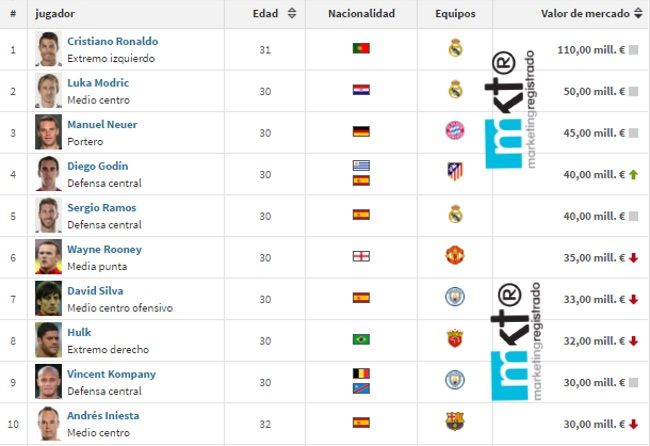Open Cristiano Ronaldo's player profile link
This screenshot has width=650, height=446.
[112, 41]
